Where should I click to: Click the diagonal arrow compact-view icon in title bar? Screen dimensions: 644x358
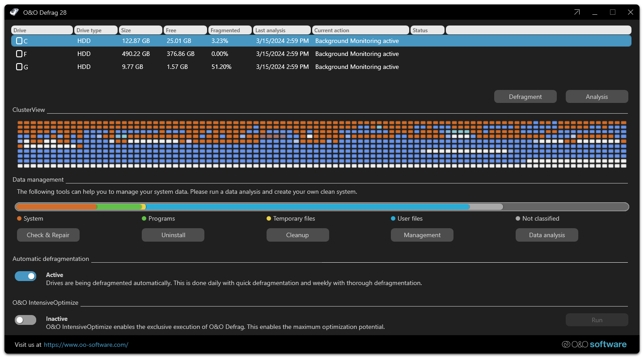click(x=577, y=13)
